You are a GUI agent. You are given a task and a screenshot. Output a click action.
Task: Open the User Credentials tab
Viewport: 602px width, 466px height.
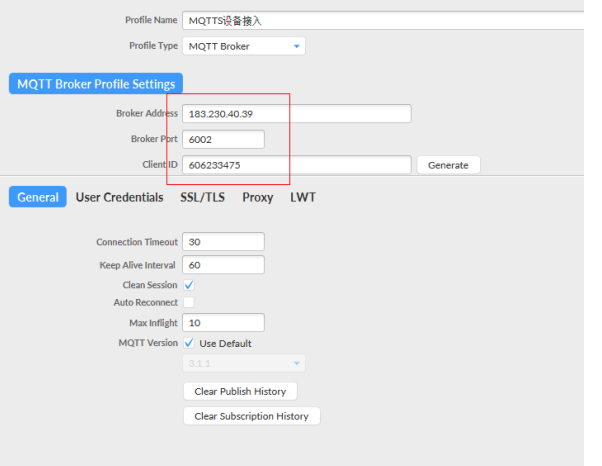[x=119, y=197]
